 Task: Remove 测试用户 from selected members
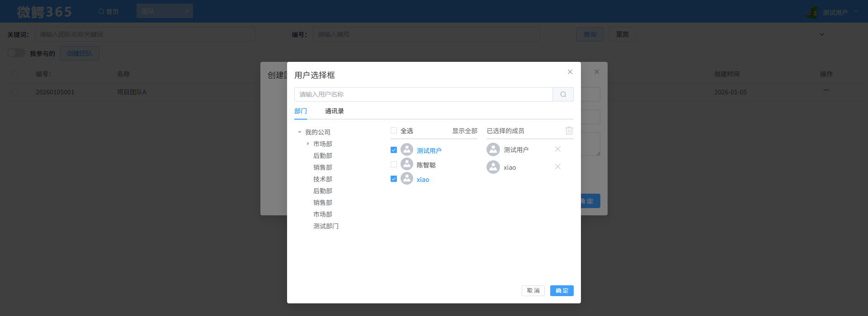point(558,149)
